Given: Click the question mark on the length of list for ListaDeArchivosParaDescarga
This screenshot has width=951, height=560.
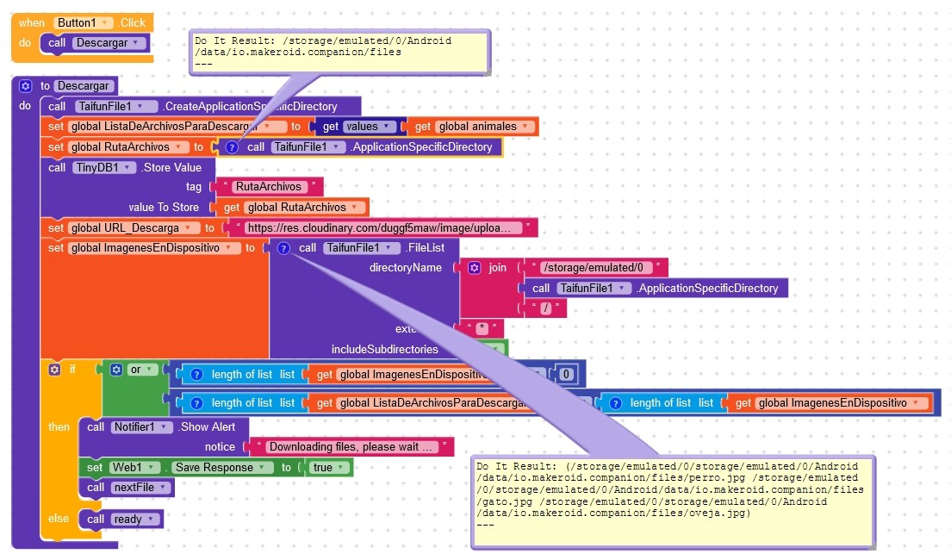Looking at the screenshot, I should [196, 403].
